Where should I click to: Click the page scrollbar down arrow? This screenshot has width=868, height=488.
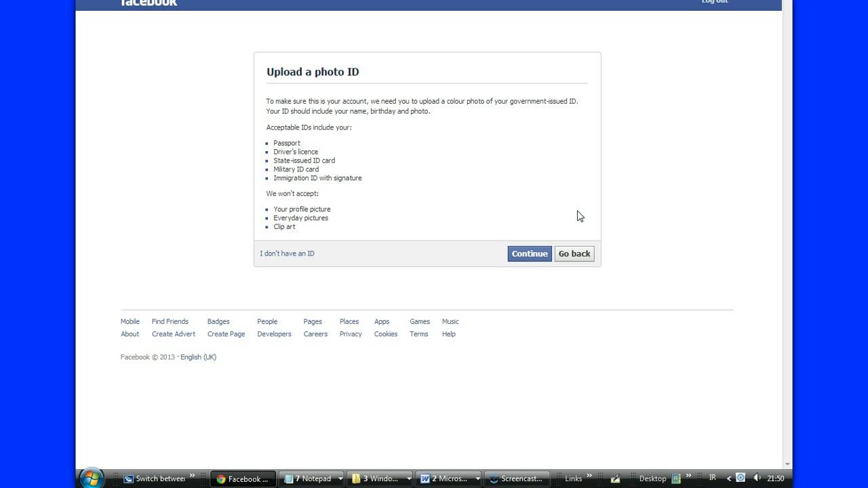(787, 464)
